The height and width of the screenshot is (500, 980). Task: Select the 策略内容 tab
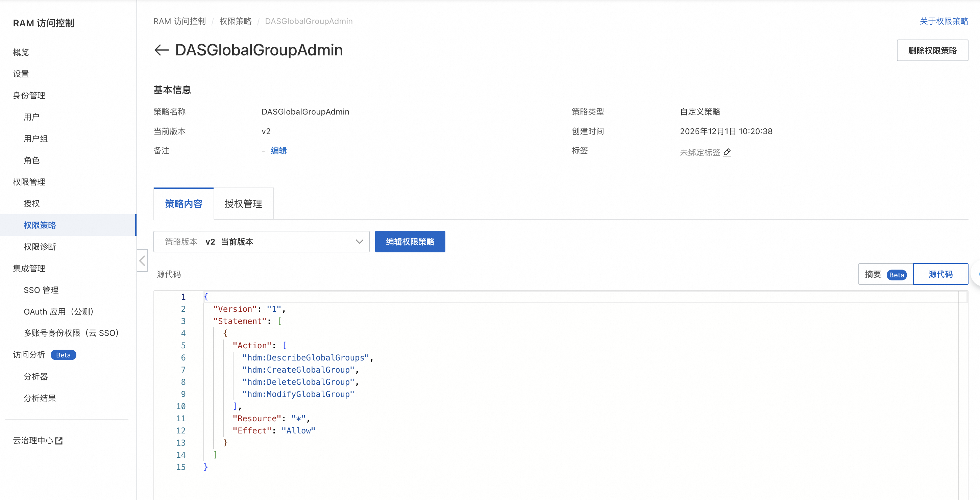coord(184,204)
